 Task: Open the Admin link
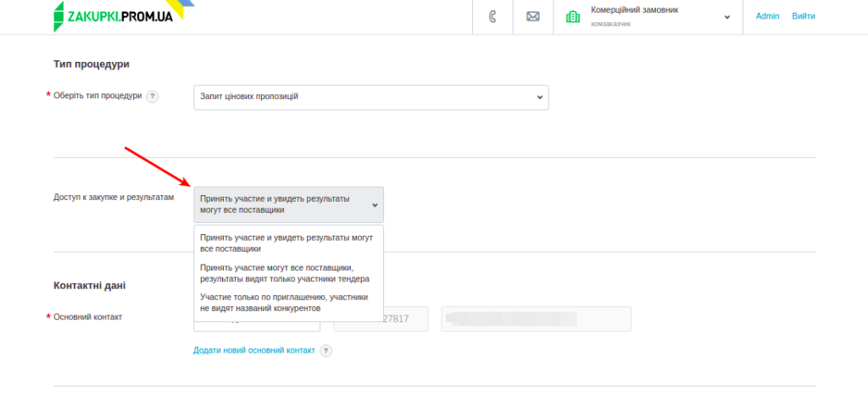click(x=767, y=16)
